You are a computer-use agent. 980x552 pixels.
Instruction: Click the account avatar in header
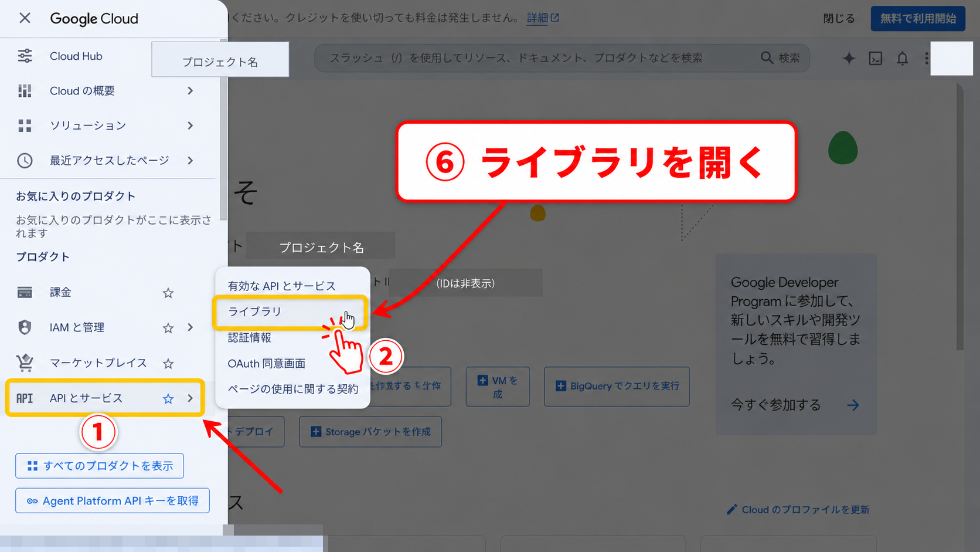951,58
